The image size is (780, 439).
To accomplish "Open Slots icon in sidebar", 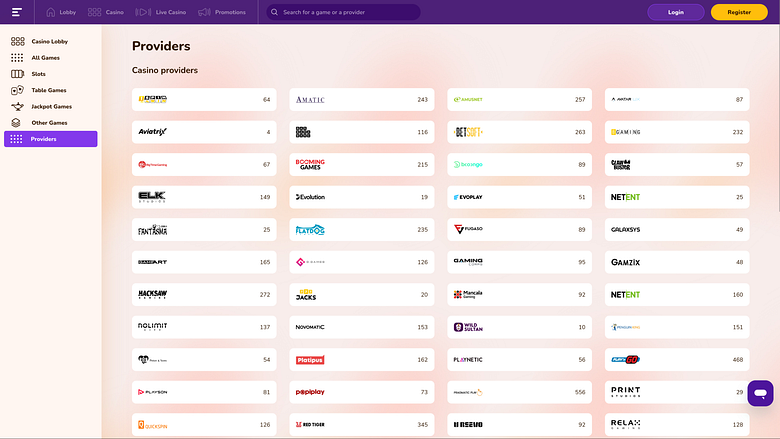I will pos(17,74).
